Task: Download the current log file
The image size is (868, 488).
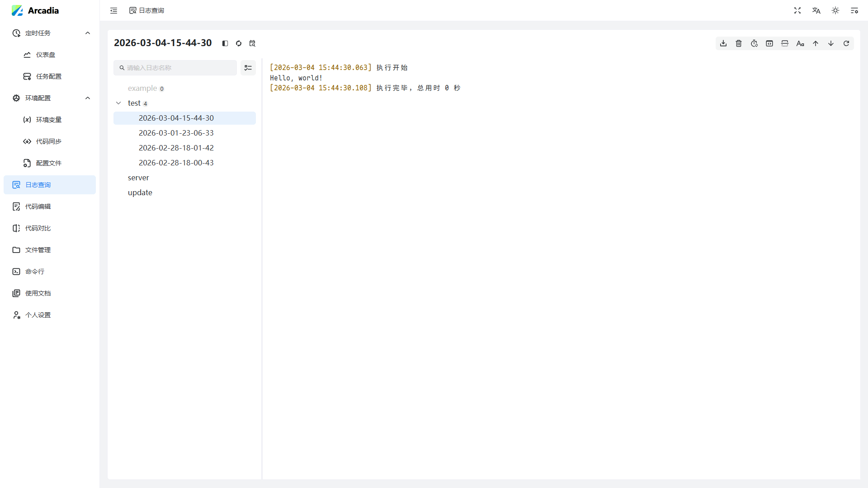Action: click(723, 43)
